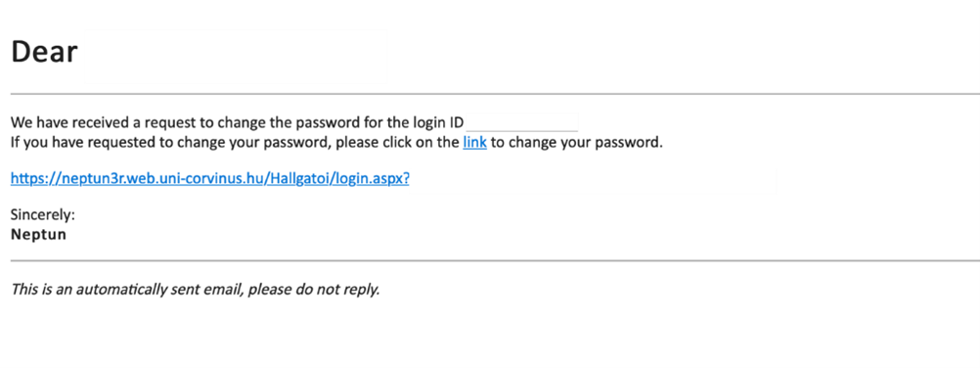The height and width of the screenshot is (368, 980).
Task: Click the line starting "If you have requested"
Action: pyautogui.click(x=336, y=142)
